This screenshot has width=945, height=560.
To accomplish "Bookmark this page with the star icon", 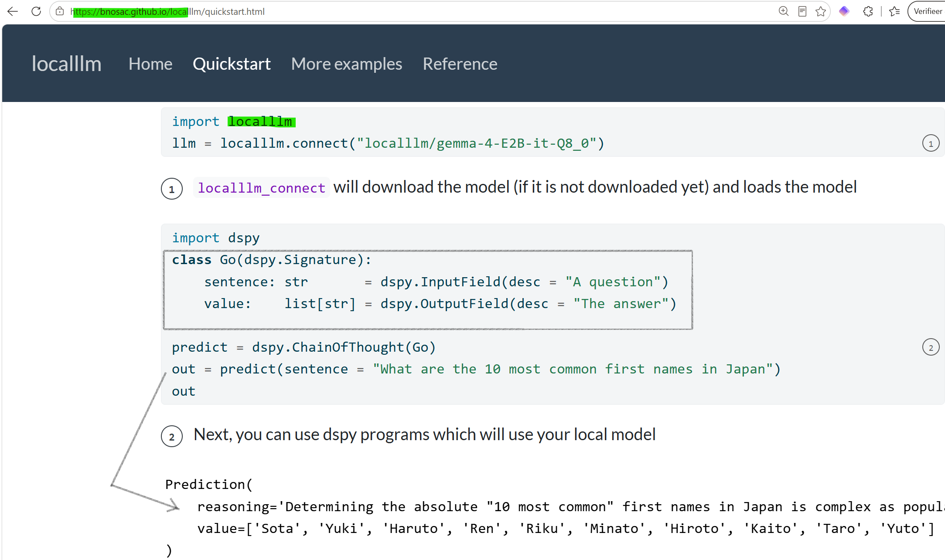I will pos(821,11).
